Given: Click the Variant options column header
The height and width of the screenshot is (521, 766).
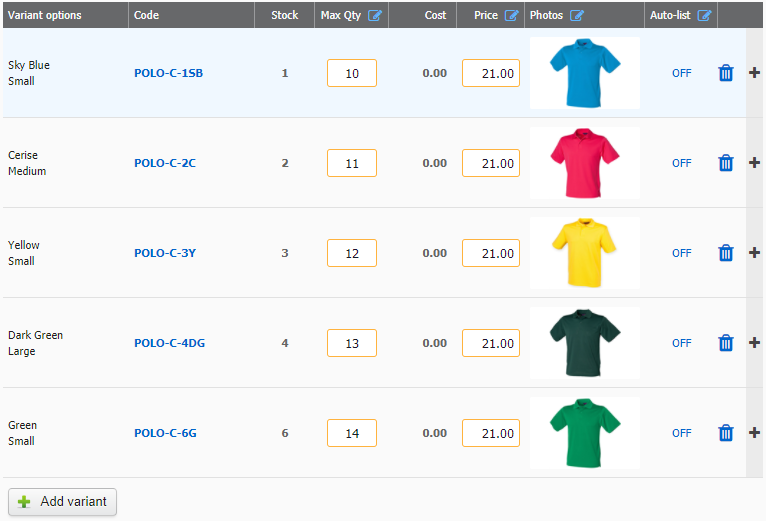Looking at the screenshot, I should [44, 15].
